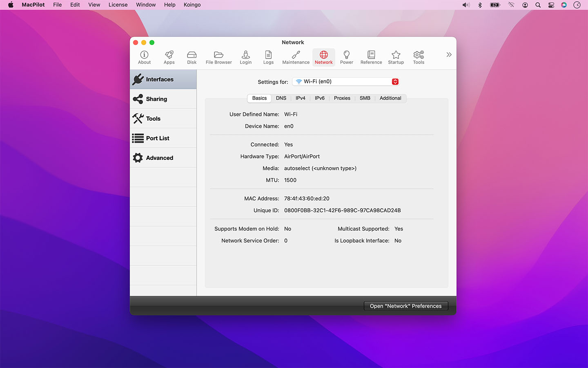Click the Logs document icon

point(268,57)
